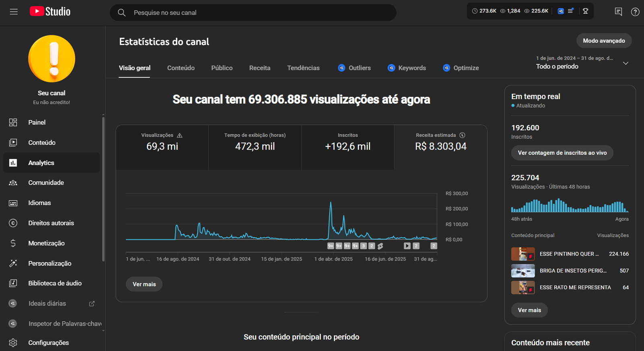Click the YouTube Studio logo
This screenshot has height=351, width=644.
coord(50,12)
